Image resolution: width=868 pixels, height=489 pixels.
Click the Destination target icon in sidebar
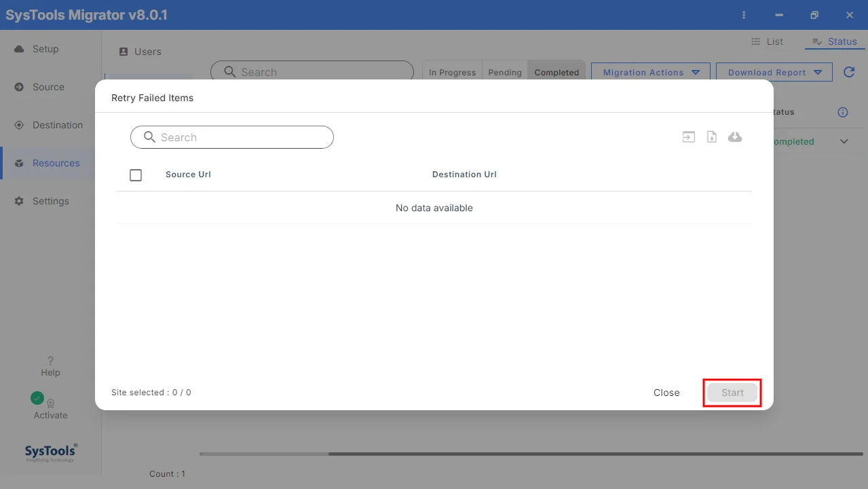[19, 125]
